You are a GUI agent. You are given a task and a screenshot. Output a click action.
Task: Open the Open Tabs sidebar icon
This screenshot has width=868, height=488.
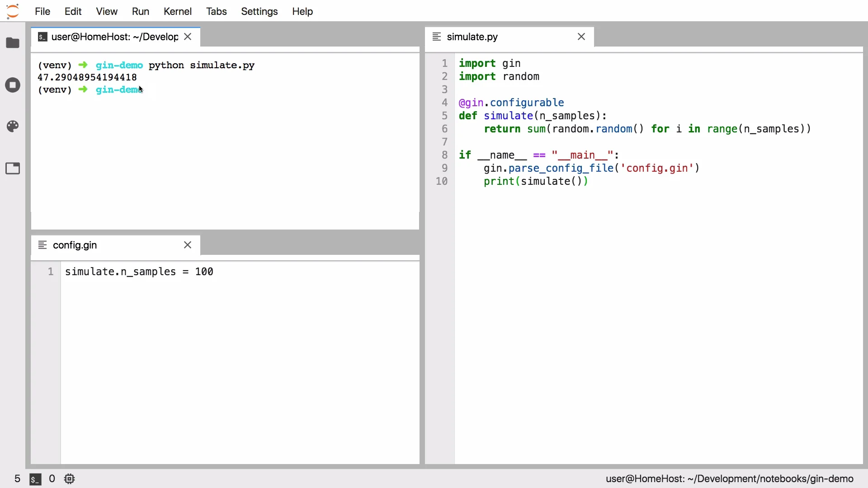click(13, 169)
